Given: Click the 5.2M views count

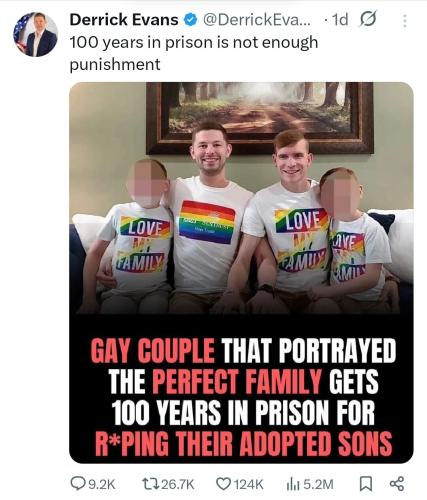Looking at the screenshot, I should tap(318, 484).
